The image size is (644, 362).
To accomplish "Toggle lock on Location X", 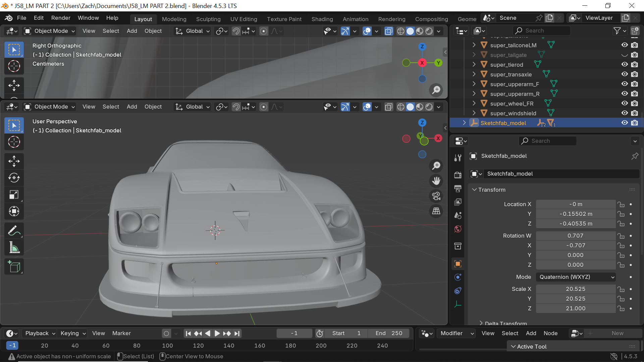I will pyautogui.click(x=621, y=204).
